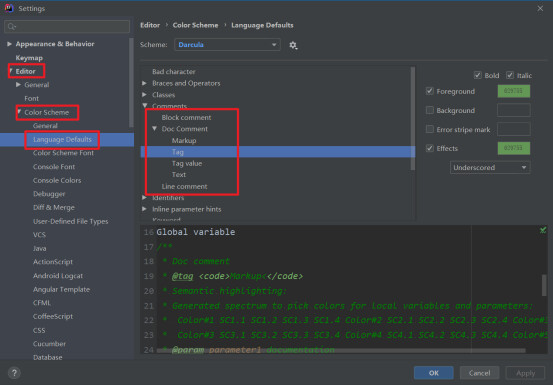Click Editor in the breadcrumb
553x386 pixels.
pyautogui.click(x=150, y=25)
